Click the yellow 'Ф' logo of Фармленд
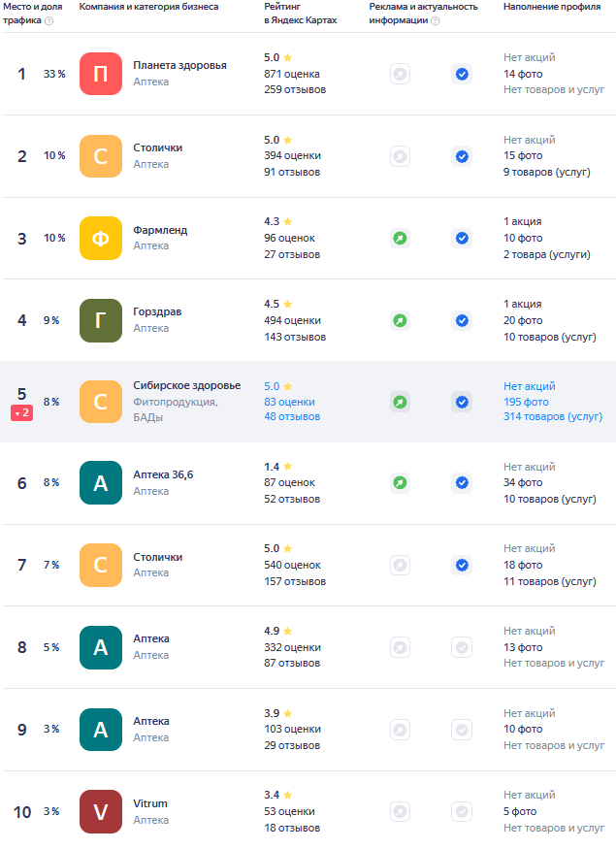 tap(101, 239)
